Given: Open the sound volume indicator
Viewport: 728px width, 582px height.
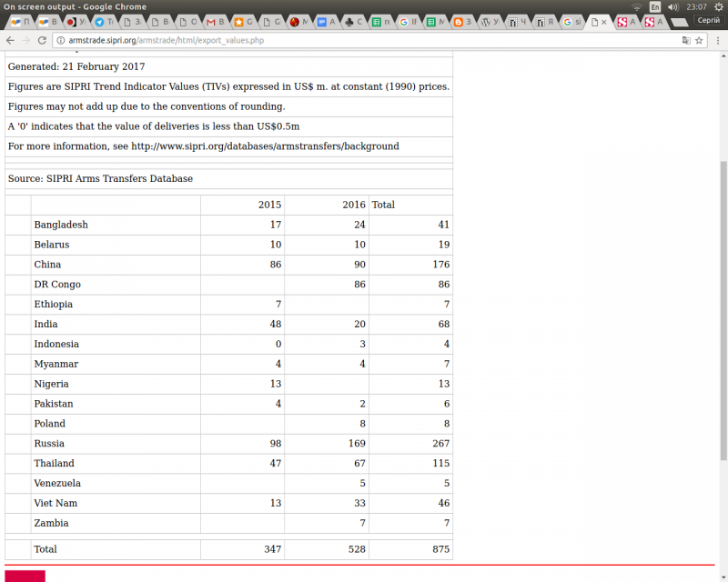Looking at the screenshot, I should point(672,6).
